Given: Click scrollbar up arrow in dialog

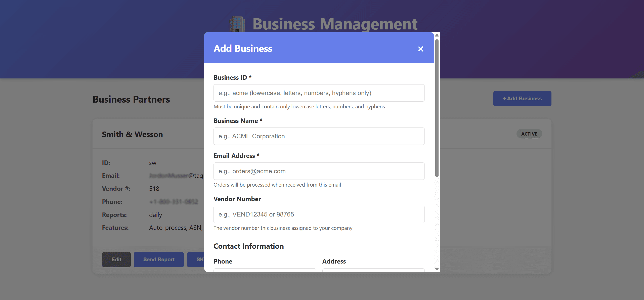Looking at the screenshot, I should 437,35.
